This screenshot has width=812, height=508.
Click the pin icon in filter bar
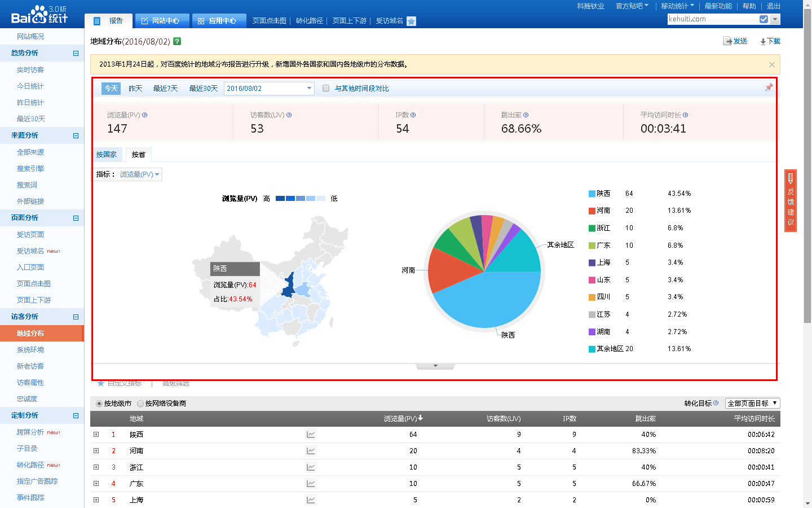tap(769, 87)
